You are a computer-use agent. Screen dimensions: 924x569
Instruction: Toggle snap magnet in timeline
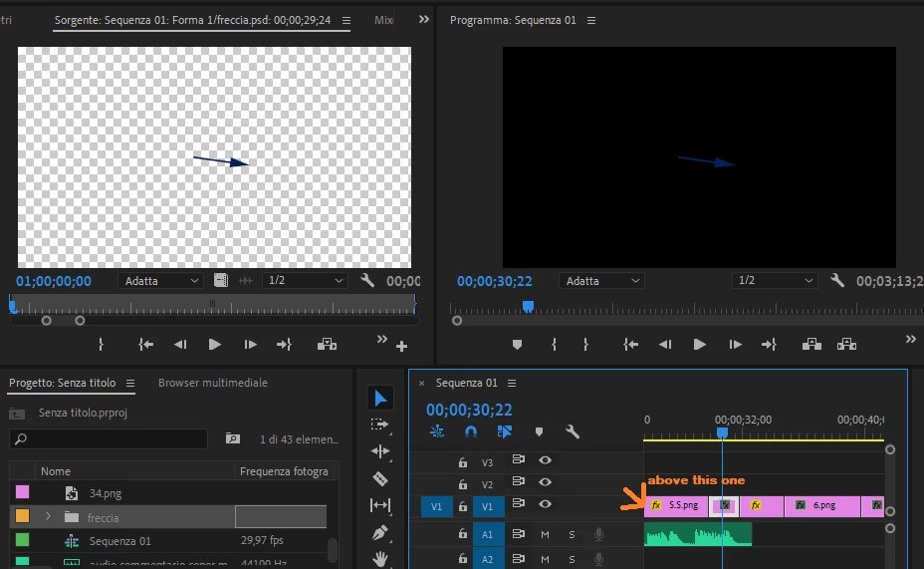(x=470, y=431)
